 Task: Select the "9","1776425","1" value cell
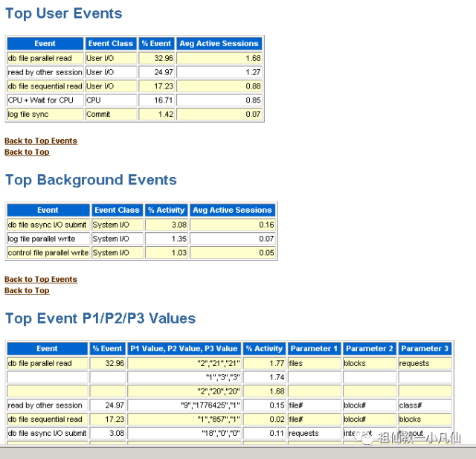[x=184, y=405]
